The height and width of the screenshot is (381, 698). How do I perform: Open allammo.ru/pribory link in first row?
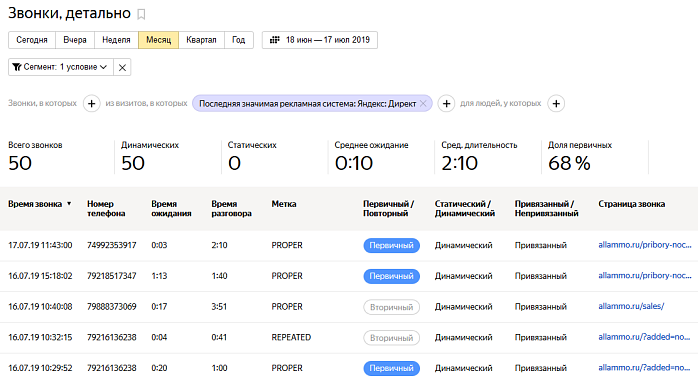tap(645, 245)
